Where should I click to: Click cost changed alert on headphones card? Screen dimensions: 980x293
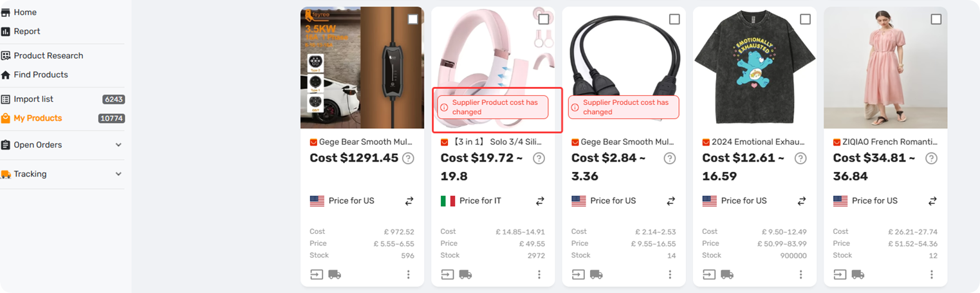pos(494,107)
